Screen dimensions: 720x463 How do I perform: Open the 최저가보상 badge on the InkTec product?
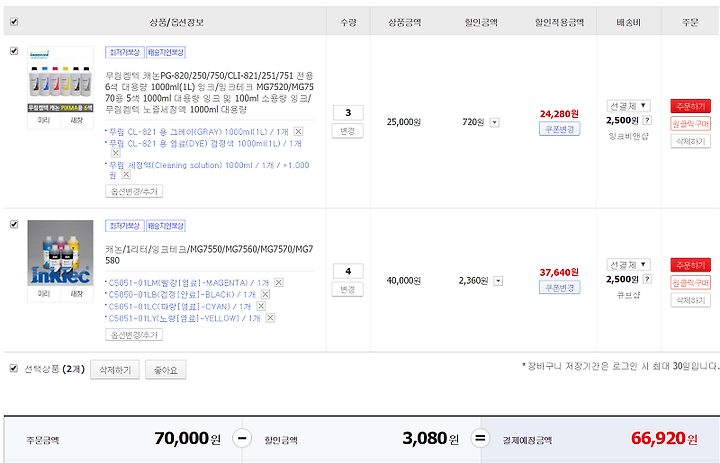(124, 226)
